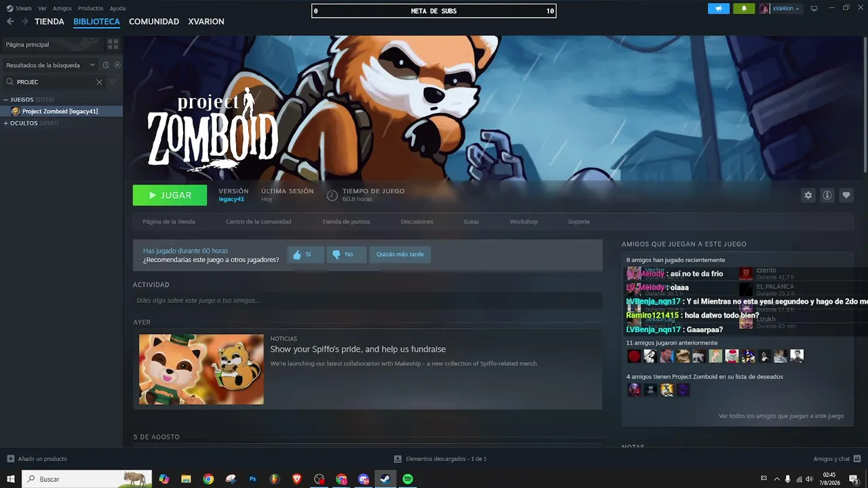Open the Spiffo news thumbnail image
Image resolution: width=868 pixels, height=488 pixels.
click(x=201, y=369)
